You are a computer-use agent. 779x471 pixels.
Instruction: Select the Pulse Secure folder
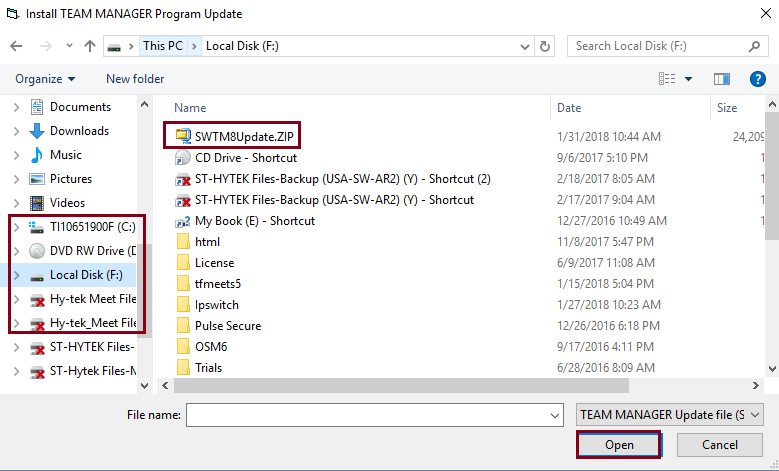[228, 326]
